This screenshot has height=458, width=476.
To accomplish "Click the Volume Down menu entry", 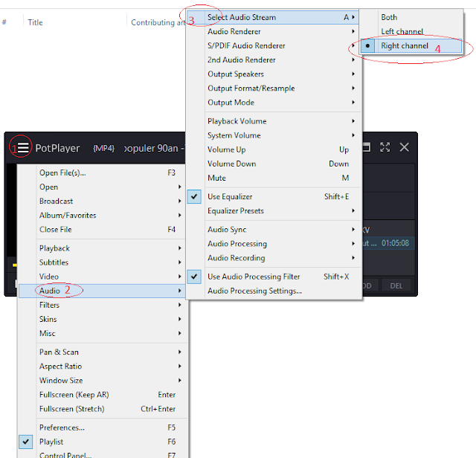I will tap(273, 164).
